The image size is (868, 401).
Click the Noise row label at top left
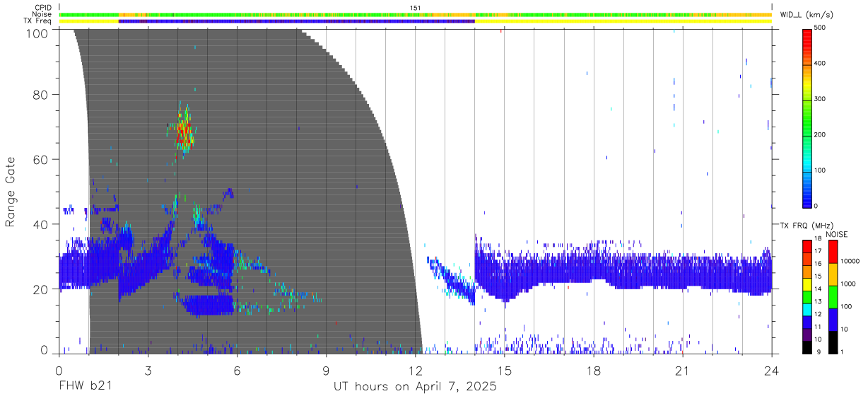(x=42, y=14)
